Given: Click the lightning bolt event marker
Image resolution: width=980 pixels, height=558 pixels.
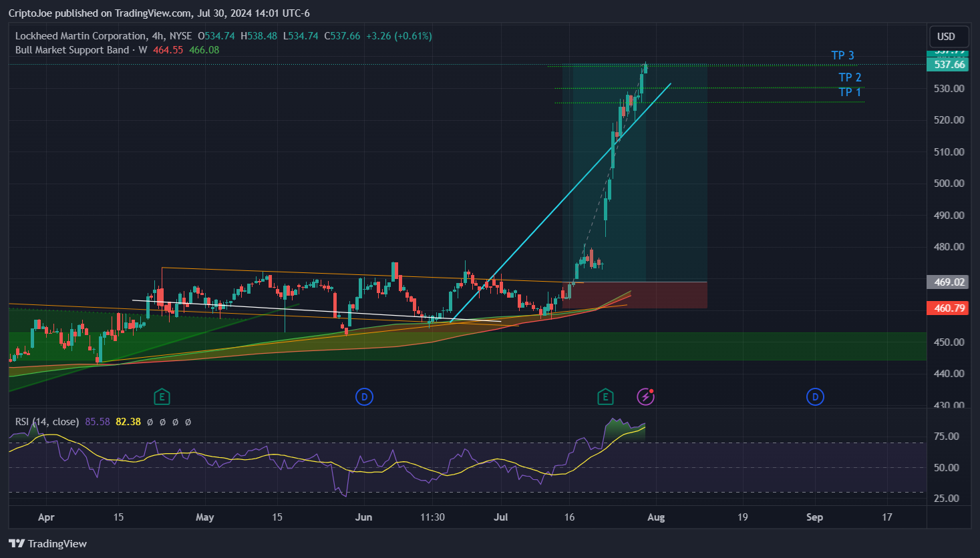Looking at the screenshot, I should coord(645,397).
